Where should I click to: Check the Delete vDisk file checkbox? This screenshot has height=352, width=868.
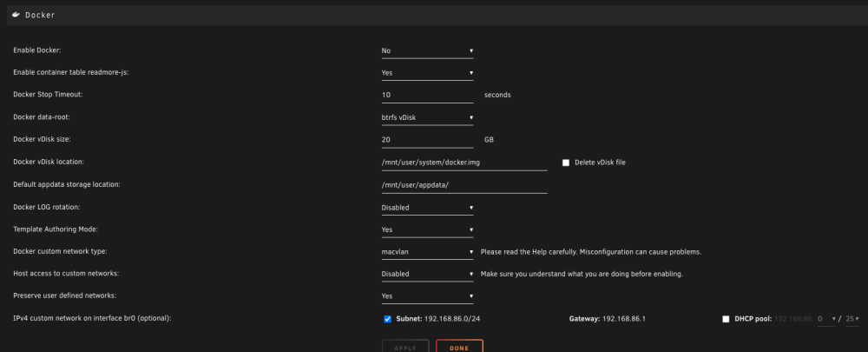point(566,163)
